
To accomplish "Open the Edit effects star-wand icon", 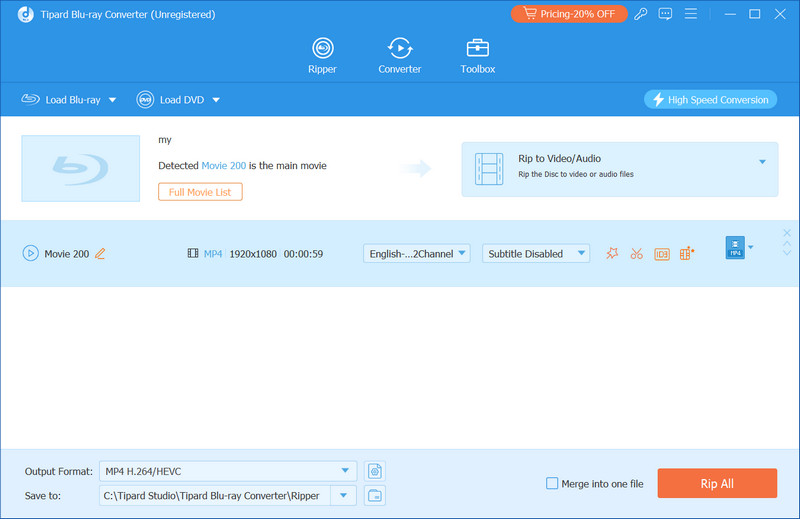I will point(612,253).
